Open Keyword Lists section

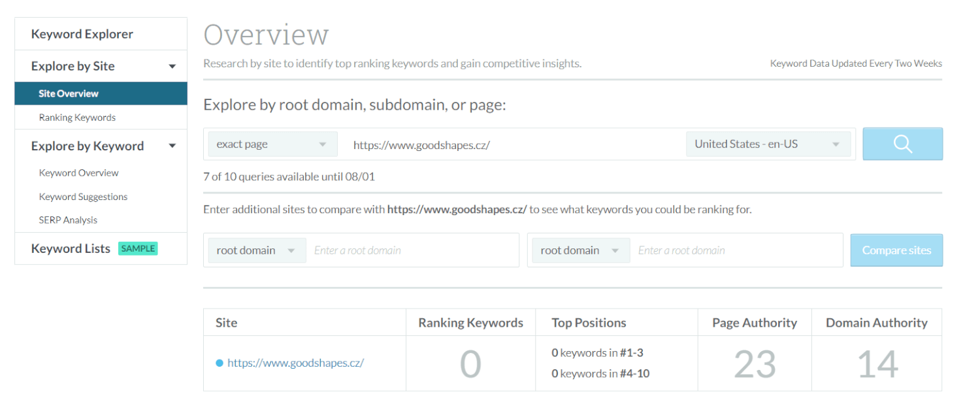[71, 248]
